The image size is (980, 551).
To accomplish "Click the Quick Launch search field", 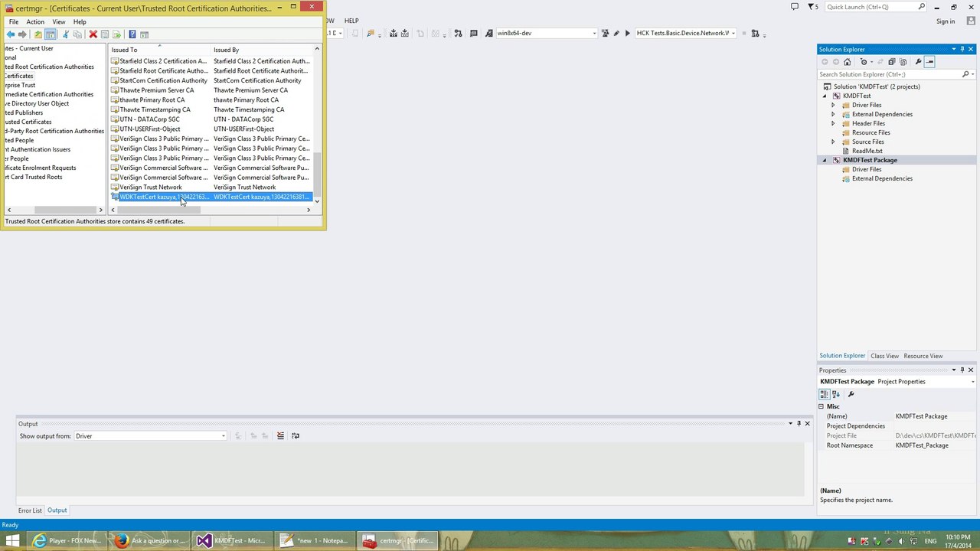I will 870,7.
